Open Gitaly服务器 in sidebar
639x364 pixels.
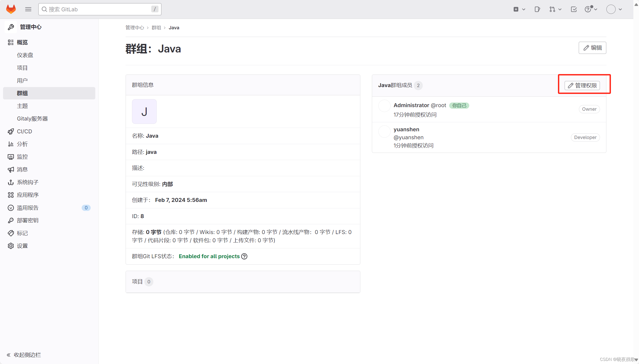32,119
